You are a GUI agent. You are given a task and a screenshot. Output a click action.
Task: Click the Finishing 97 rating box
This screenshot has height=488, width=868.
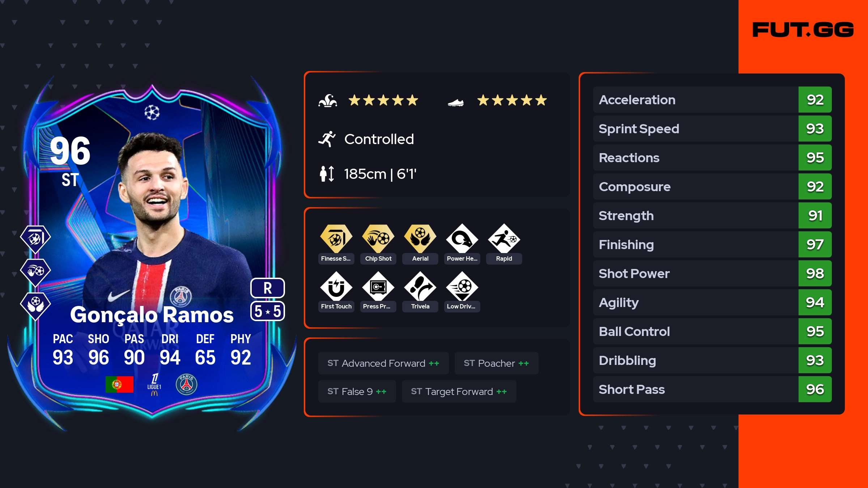click(815, 244)
